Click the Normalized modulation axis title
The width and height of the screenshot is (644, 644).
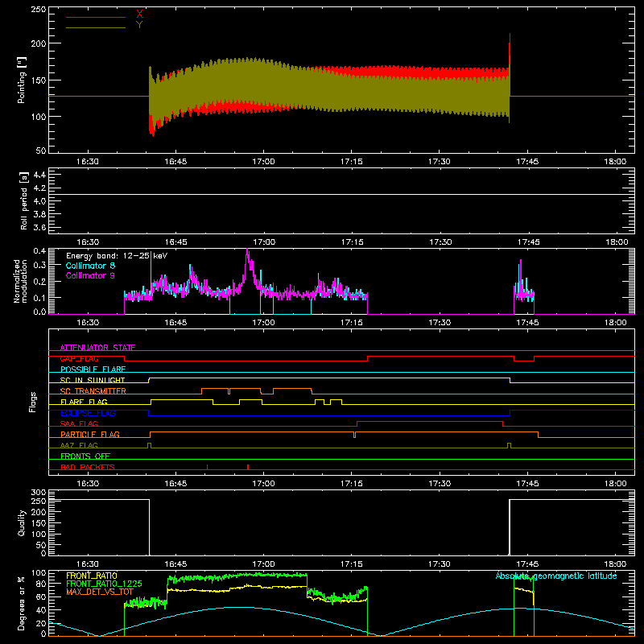click(21, 281)
